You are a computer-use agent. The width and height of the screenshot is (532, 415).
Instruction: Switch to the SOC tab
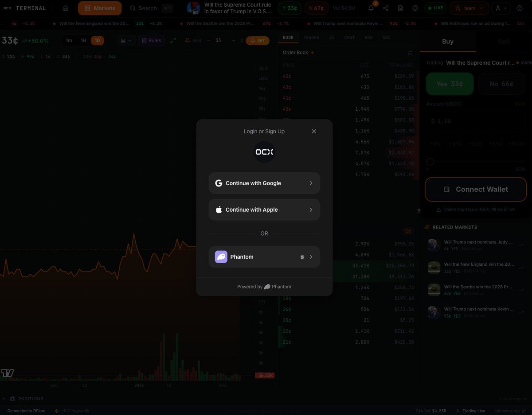(387, 38)
